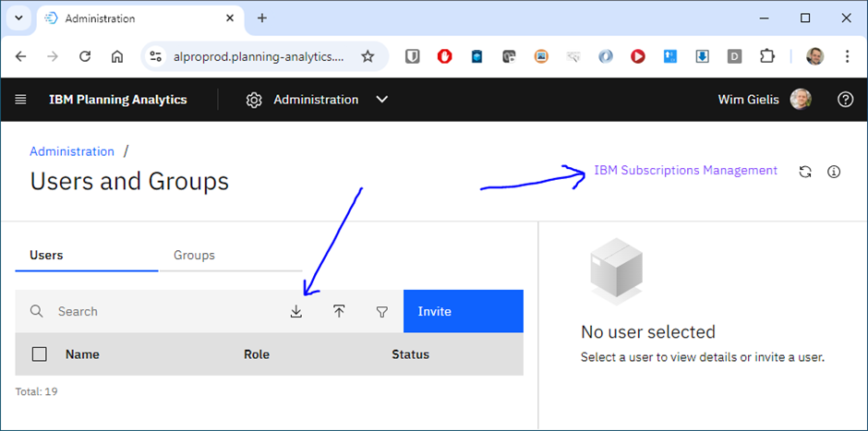Reload the browser page
This screenshot has height=431, width=868.
85,56
